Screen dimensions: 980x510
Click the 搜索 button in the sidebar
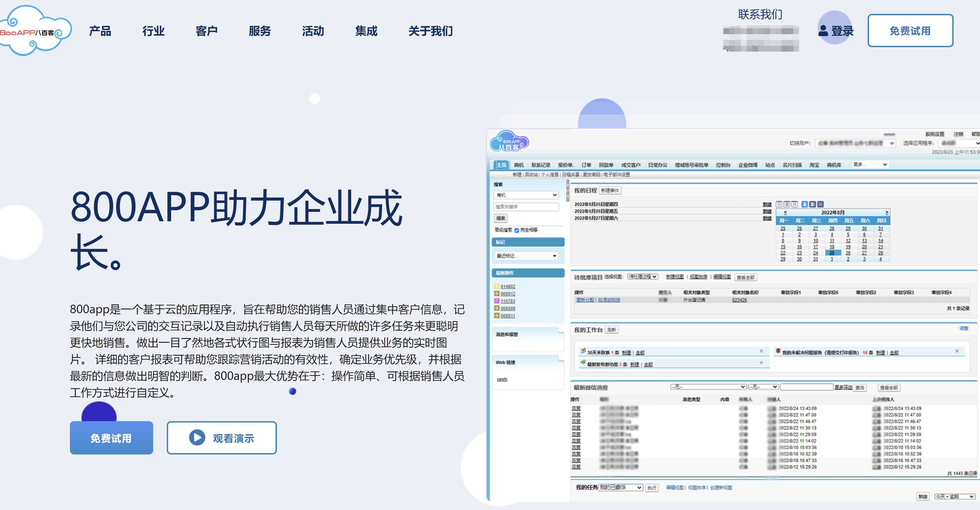(x=501, y=218)
